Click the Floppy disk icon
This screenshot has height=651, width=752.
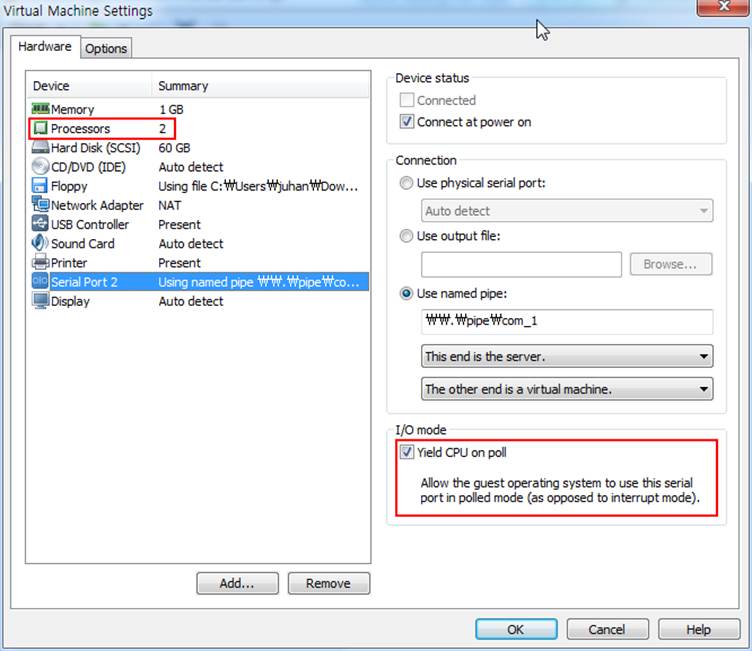tap(40, 186)
